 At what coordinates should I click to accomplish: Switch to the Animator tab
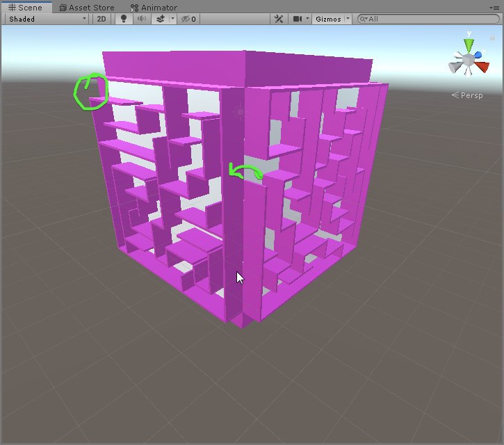[x=154, y=8]
